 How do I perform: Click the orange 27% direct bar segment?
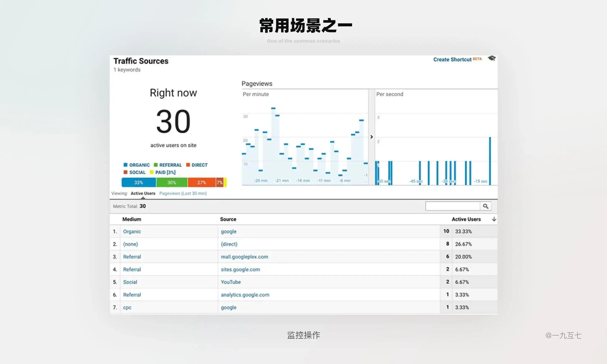click(202, 182)
